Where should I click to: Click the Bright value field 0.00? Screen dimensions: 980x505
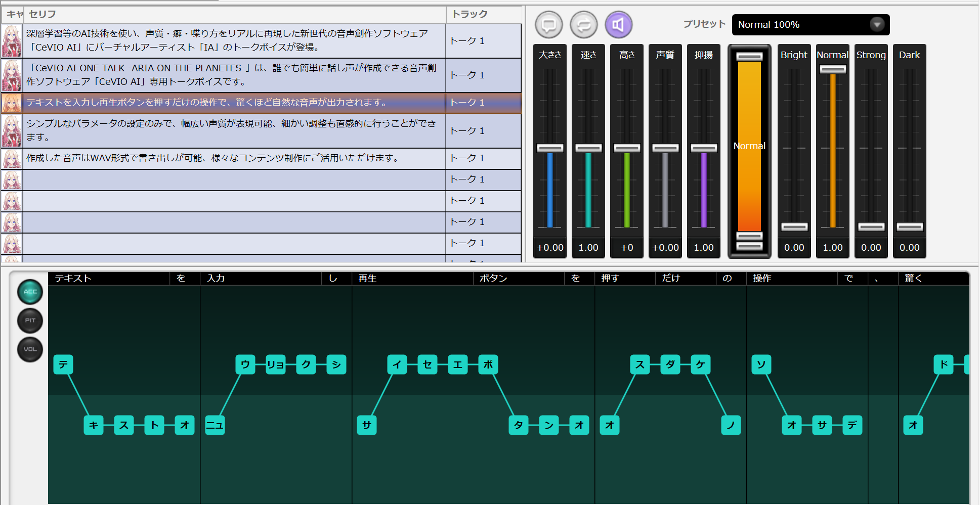tap(794, 248)
